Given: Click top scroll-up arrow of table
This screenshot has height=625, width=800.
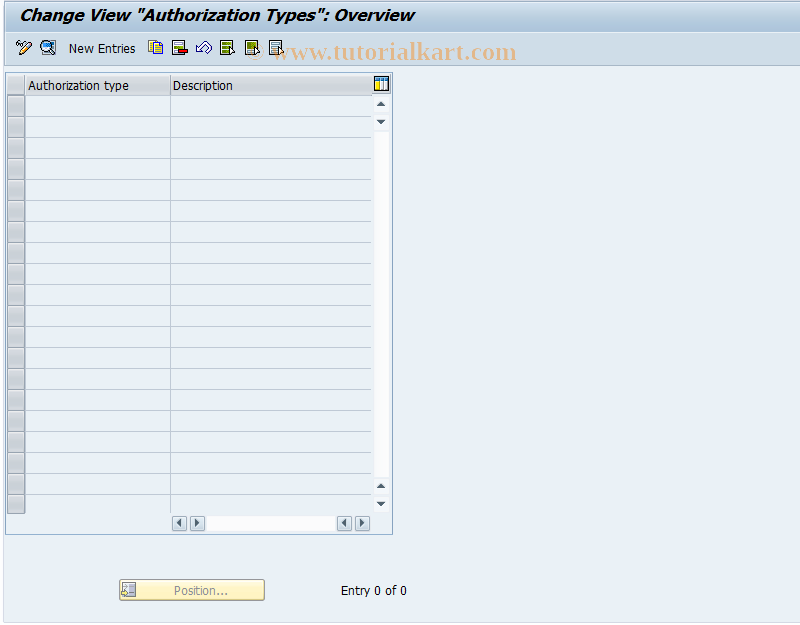Looking at the screenshot, I should tap(381, 104).
